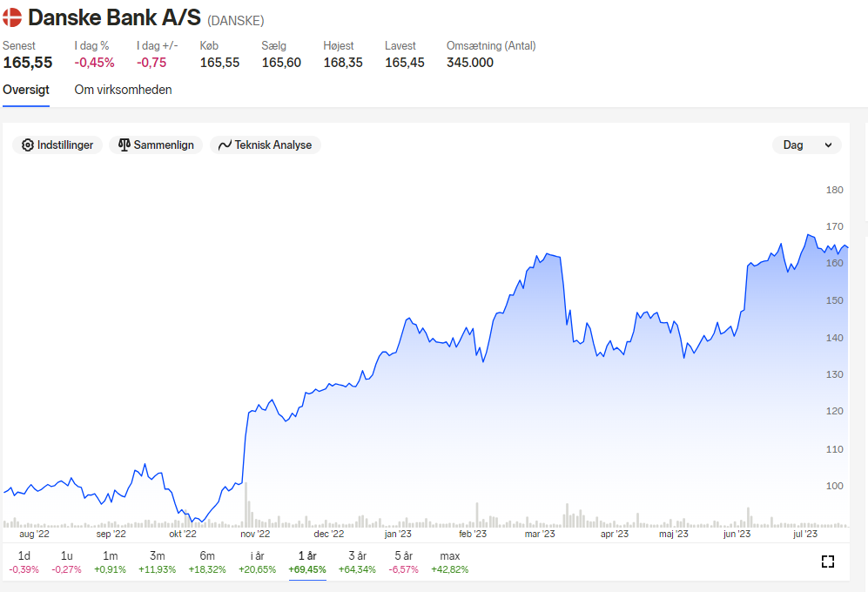868x592 pixels.
Task: Select the 1 år time range
Action: pos(307,562)
